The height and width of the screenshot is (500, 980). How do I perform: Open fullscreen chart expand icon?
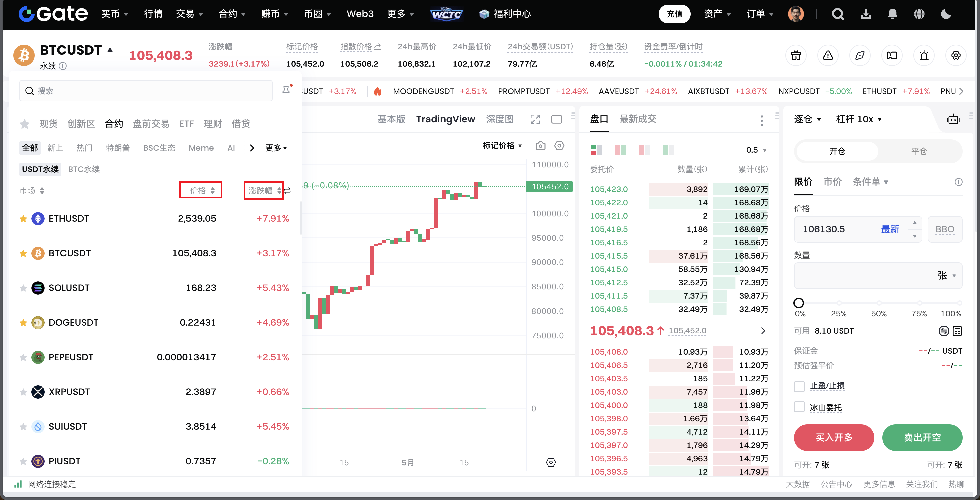coord(535,119)
